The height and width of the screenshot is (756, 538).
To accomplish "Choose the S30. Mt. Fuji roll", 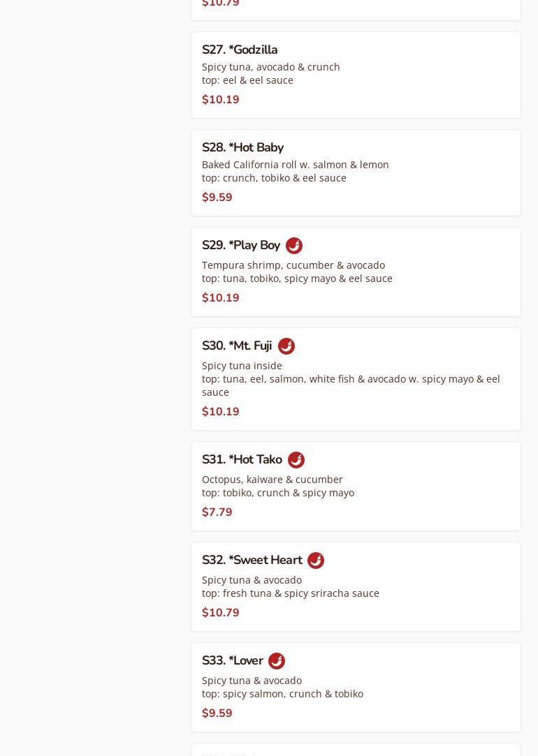I will (x=237, y=346).
